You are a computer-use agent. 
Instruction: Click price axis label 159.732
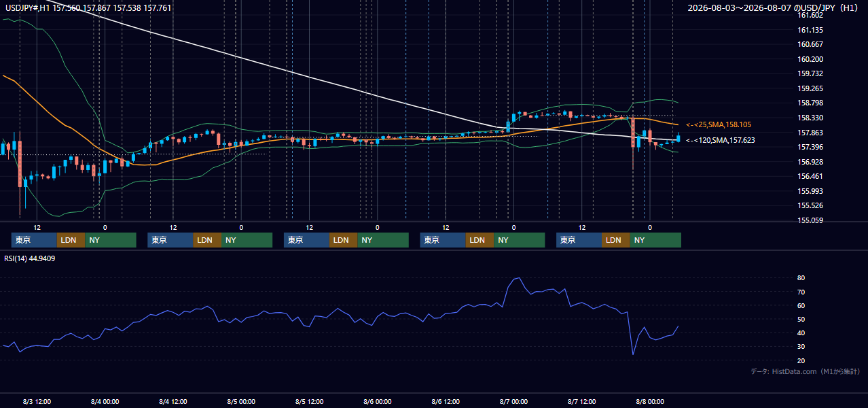(810, 73)
